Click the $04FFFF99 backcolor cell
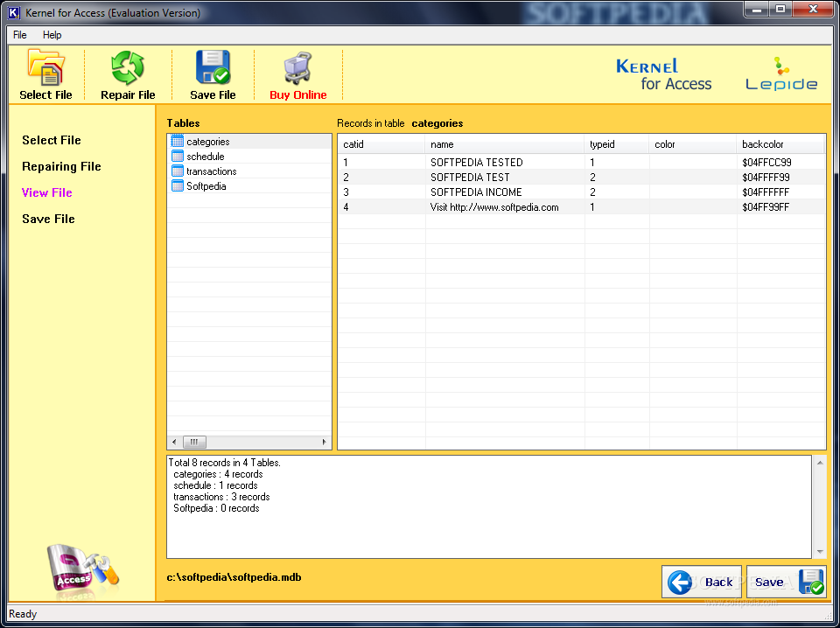The image size is (840, 628). tap(780, 178)
